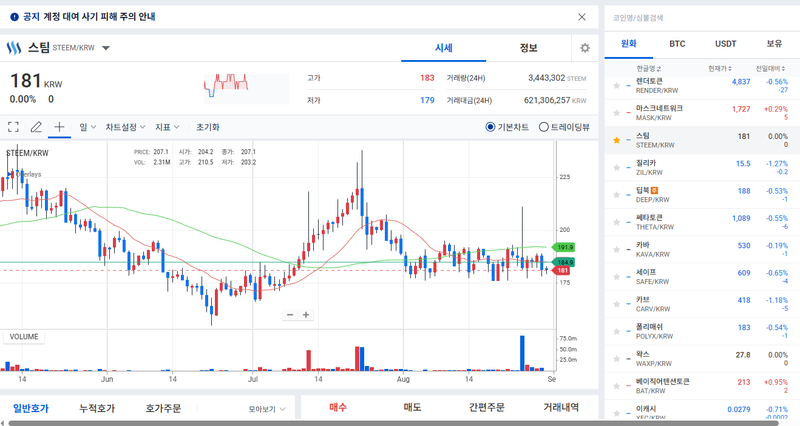
Task: Select the 원화 market tab
Action: click(x=629, y=44)
